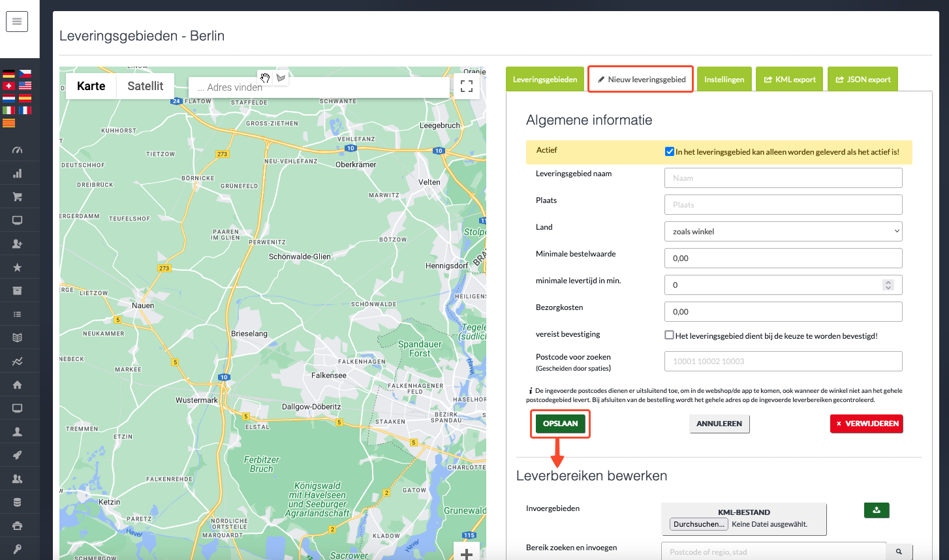Viewport: 949px width, 560px height.
Task: Open the bulleted list sidebar icon
Action: coord(18,315)
